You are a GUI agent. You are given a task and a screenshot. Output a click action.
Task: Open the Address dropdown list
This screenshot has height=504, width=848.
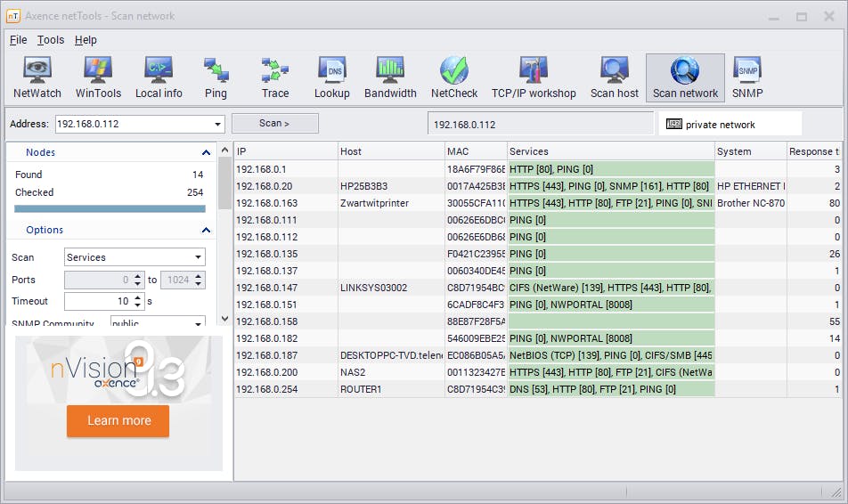coord(217,124)
